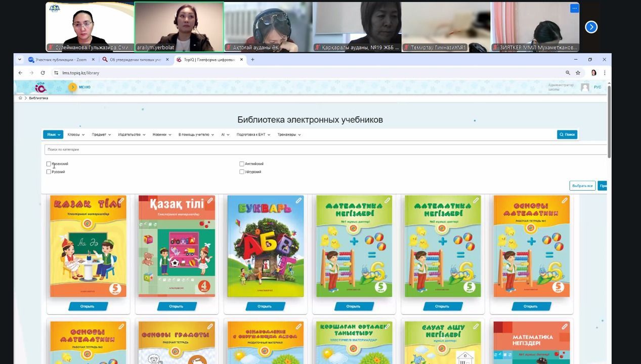
Task: Bookmark this page with star icon
Action: coord(578,73)
